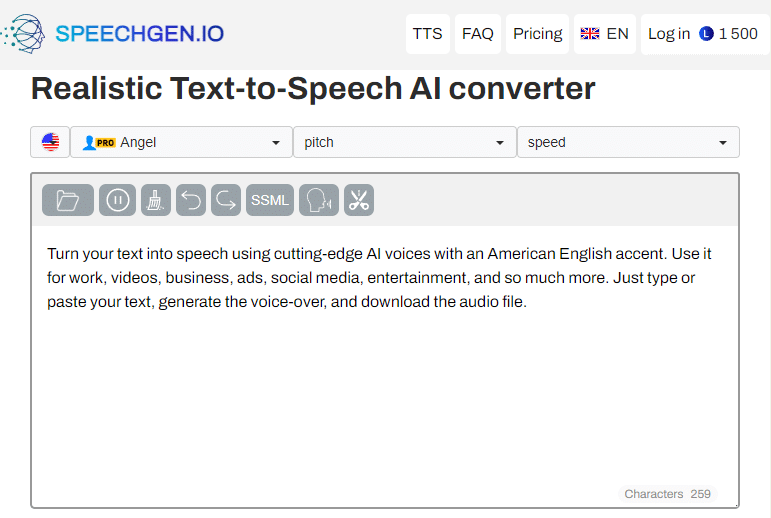
Task: Insert a pause with the pause icon
Action: (117, 201)
